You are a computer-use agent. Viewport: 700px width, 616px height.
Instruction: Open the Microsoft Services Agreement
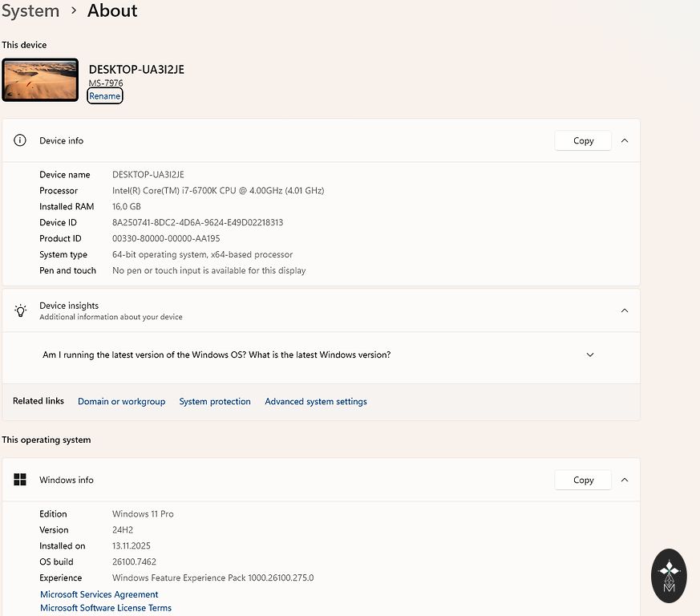coord(99,594)
